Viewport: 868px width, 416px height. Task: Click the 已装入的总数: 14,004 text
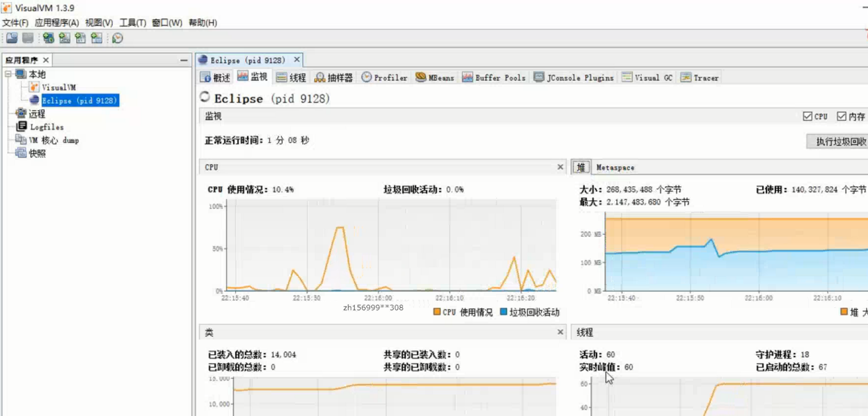pyautogui.click(x=251, y=354)
